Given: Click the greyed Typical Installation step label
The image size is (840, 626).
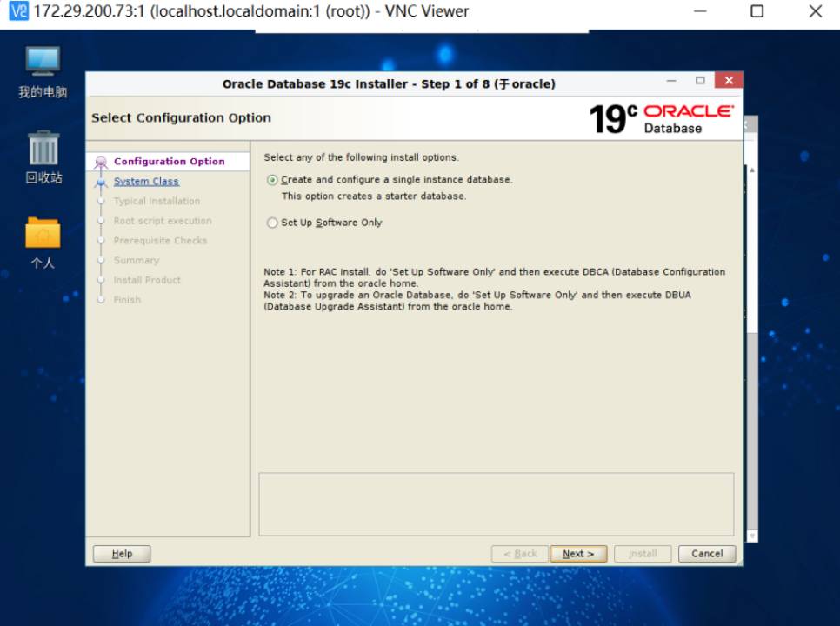Looking at the screenshot, I should pos(157,202).
